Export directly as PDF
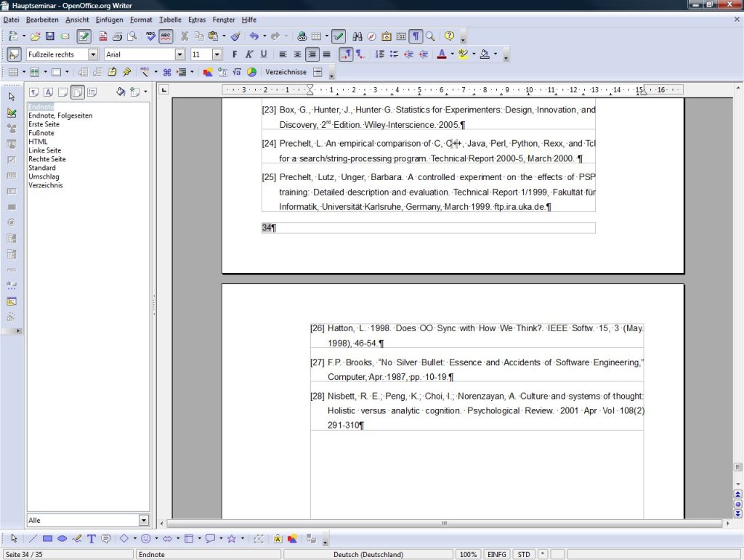744x560 pixels. coord(102,36)
